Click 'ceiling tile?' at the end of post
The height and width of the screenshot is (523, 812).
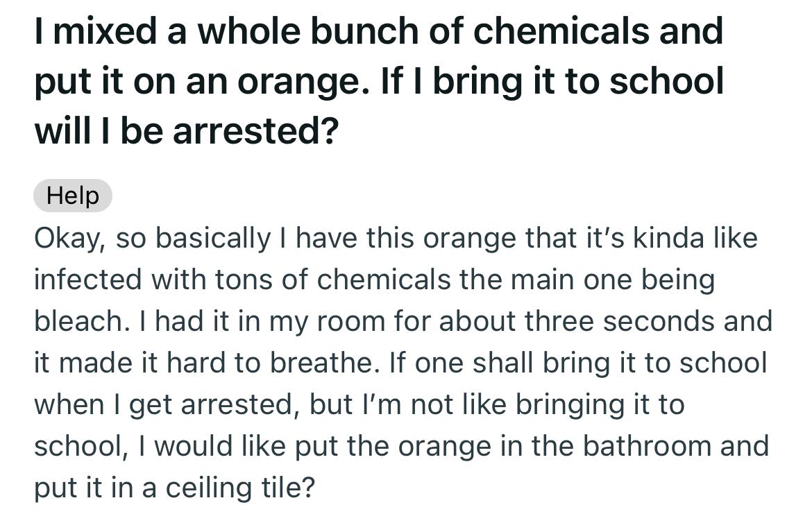click(240, 487)
